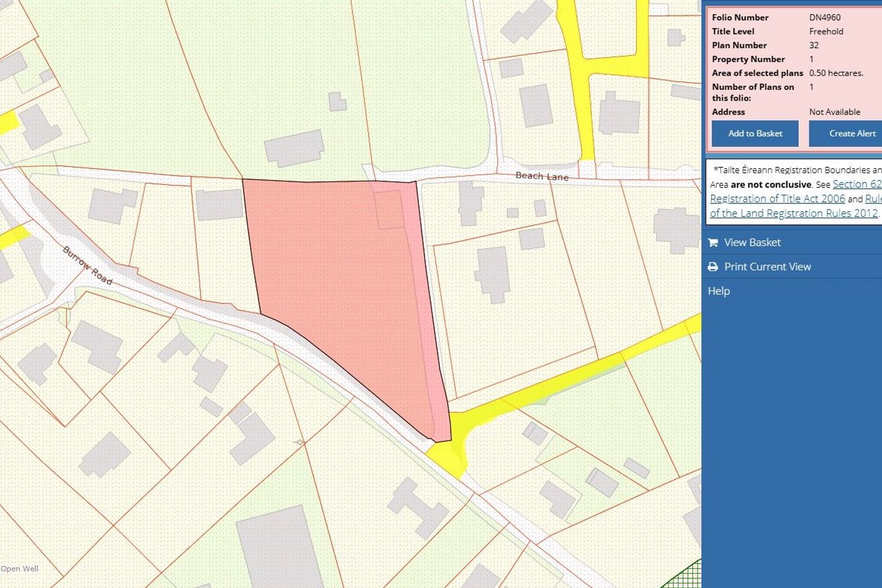The width and height of the screenshot is (882, 588).
Task: Click the Create Alert button
Action: pyautogui.click(x=846, y=134)
